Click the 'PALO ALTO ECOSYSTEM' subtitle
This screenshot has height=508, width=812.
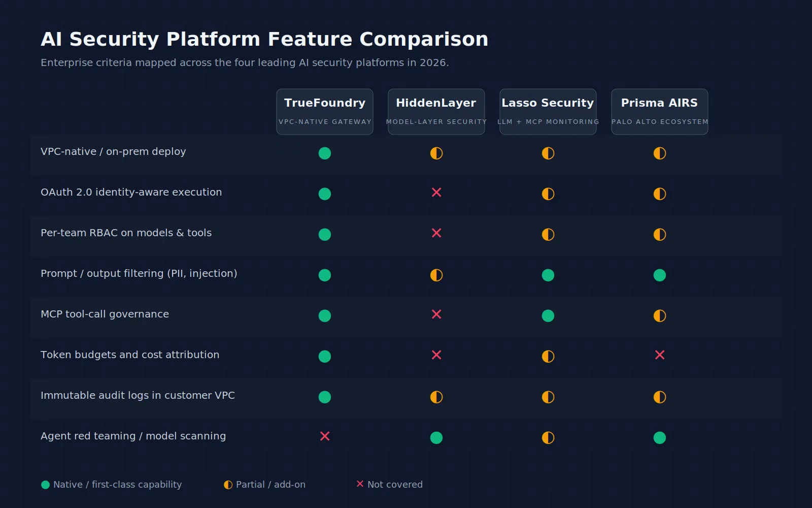point(660,122)
